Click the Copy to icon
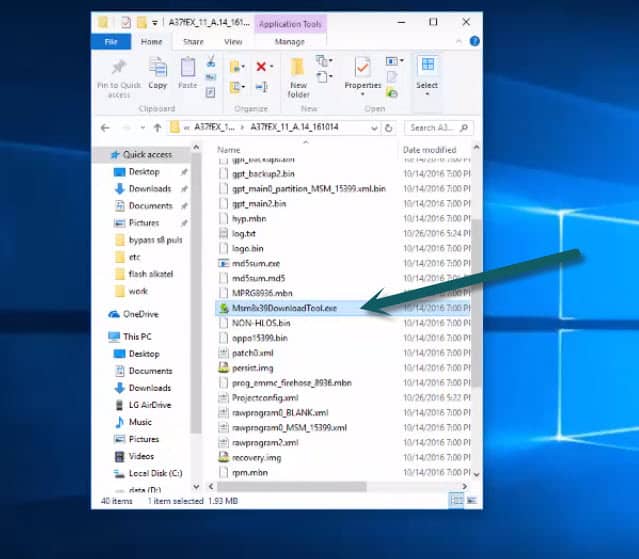Viewport: 639px width, 559px height. pos(235,86)
